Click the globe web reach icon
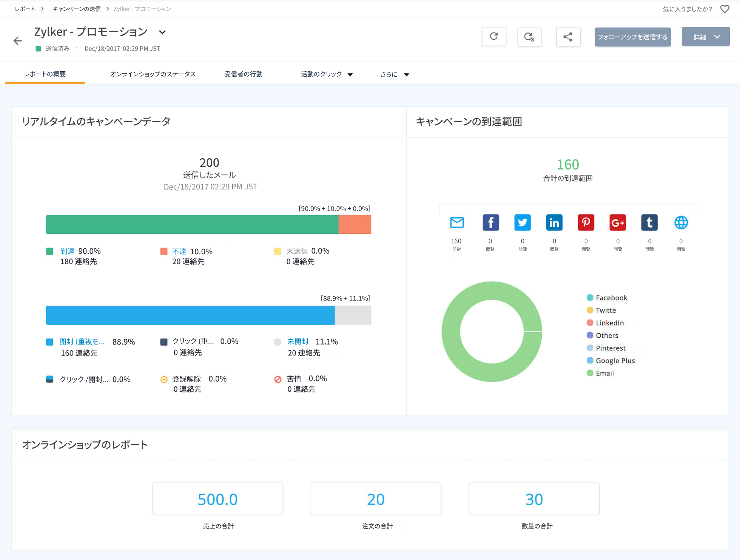The height and width of the screenshot is (560, 740). click(x=681, y=223)
